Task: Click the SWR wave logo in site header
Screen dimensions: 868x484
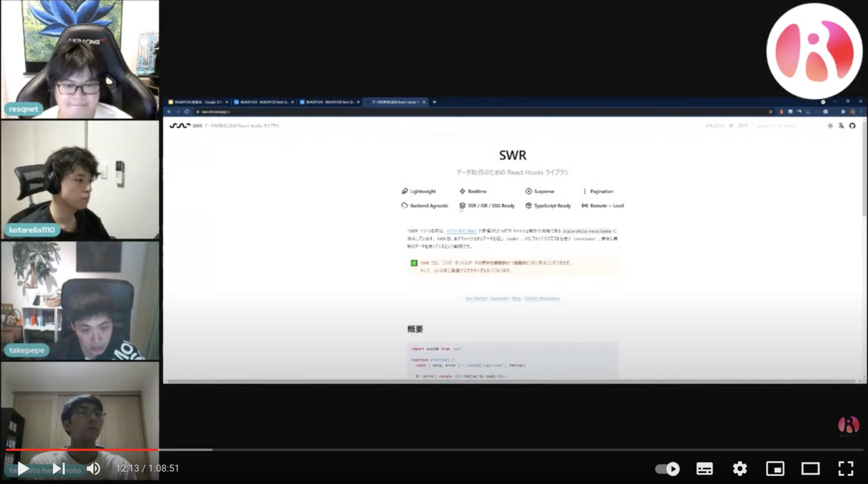Action: coord(179,126)
